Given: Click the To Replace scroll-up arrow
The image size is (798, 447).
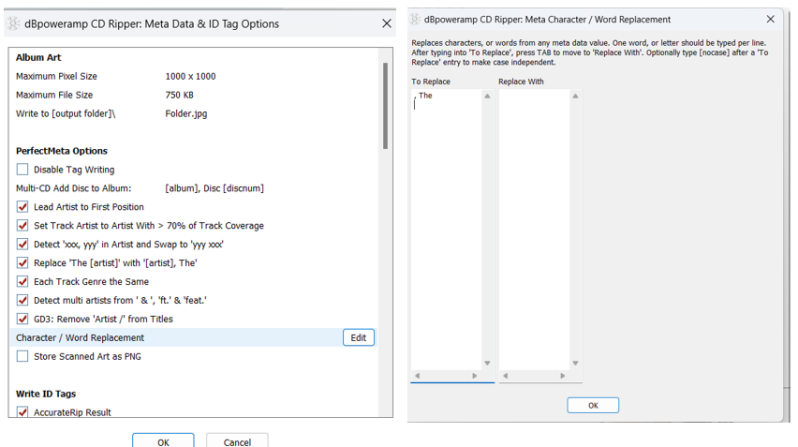Looking at the screenshot, I should pyautogui.click(x=487, y=96).
